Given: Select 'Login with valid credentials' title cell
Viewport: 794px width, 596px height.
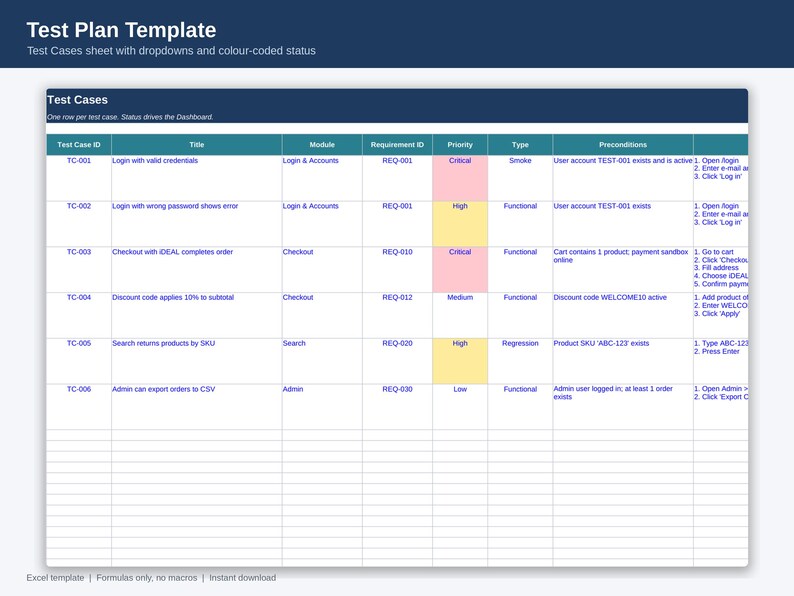Looking at the screenshot, I should click(196, 178).
